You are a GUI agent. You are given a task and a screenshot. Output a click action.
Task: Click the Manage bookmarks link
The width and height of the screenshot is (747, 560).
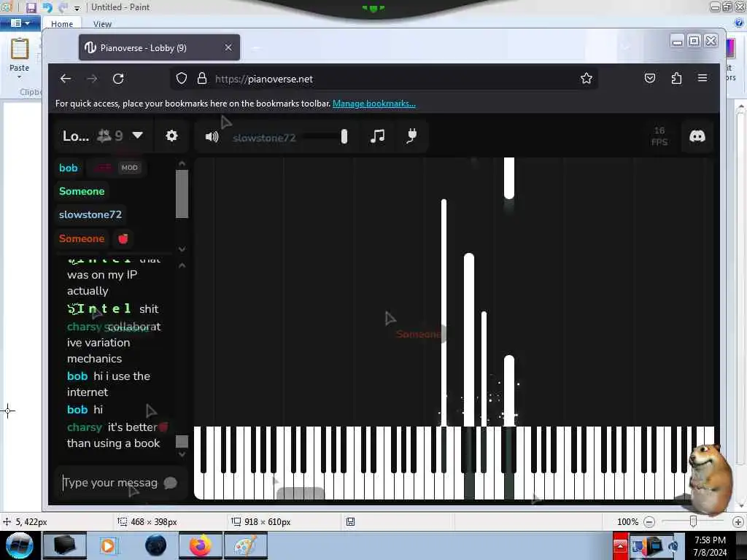[374, 104]
